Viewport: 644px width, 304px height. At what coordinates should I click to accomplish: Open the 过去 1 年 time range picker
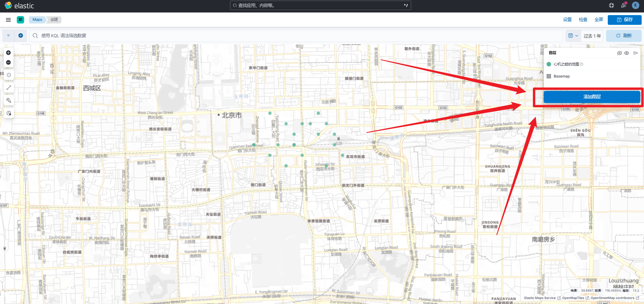click(x=592, y=36)
